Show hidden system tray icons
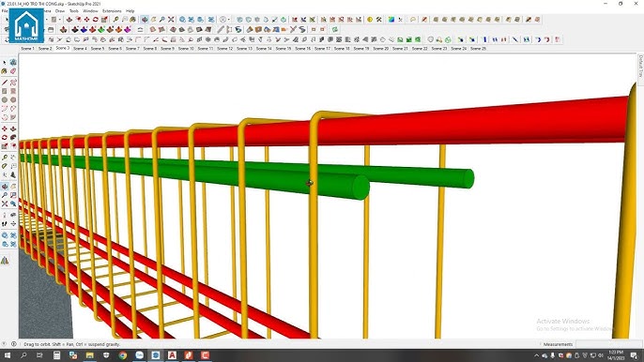 coord(536,355)
